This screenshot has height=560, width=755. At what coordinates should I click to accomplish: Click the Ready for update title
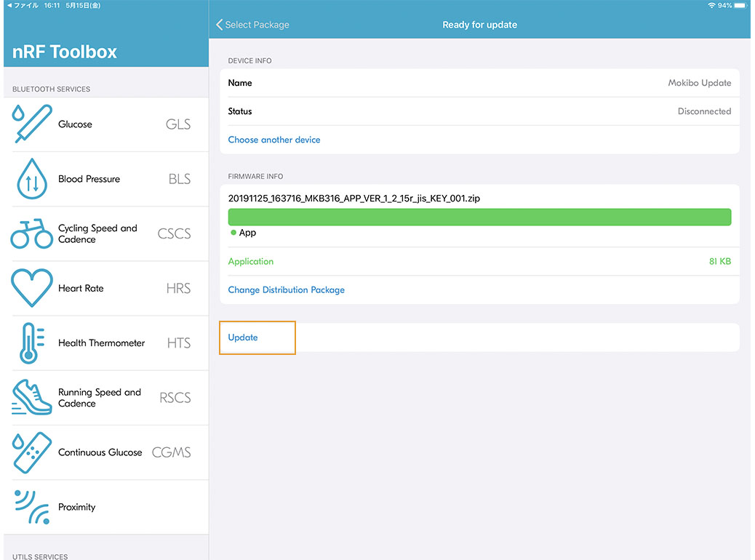pos(479,25)
